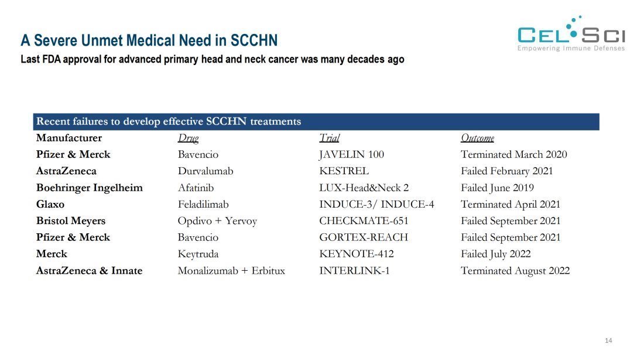Select the Durvalumab drug entry
The width and height of the screenshot is (644, 362).
coord(205,171)
